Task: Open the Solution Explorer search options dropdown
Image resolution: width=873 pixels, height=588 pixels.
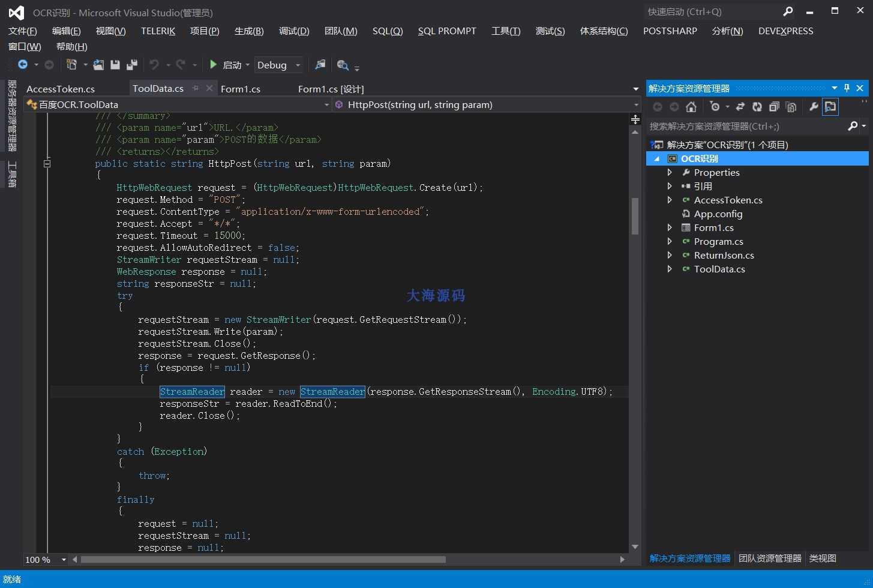Action: pyautogui.click(x=864, y=126)
